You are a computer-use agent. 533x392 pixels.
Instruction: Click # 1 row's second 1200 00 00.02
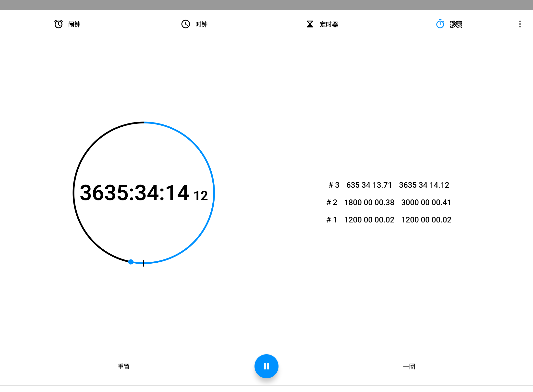pyautogui.click(x=426, y=220)
